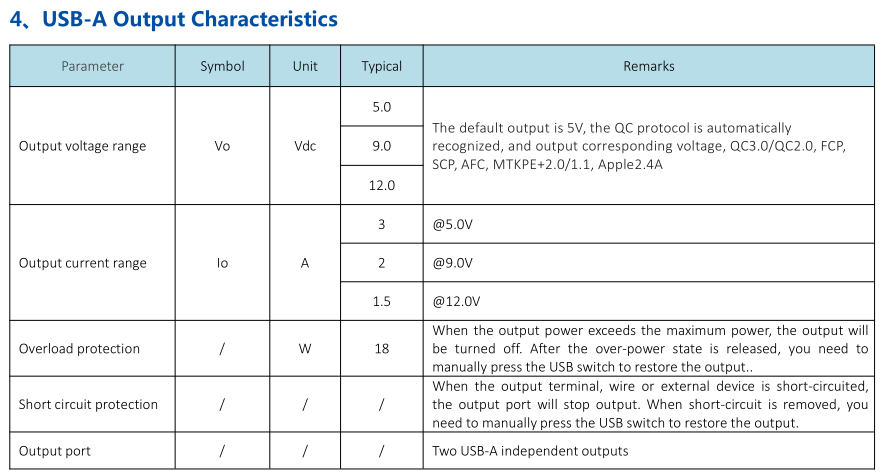This screenshot has width=882, height=476.
Task: Click the 18 watt typical value
Action: pos(381,348)
